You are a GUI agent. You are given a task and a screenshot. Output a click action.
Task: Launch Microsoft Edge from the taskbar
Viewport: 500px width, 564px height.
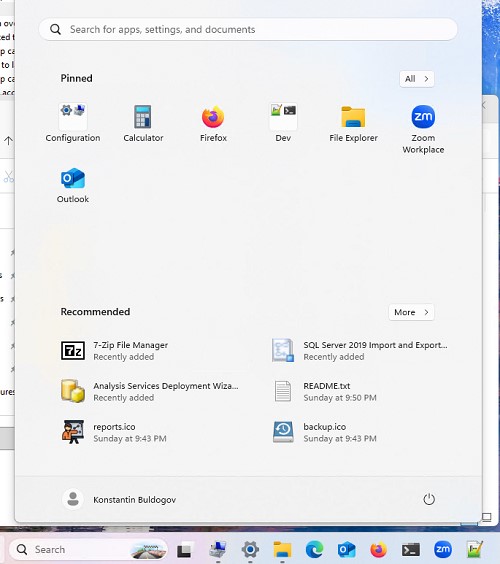point(314,550)
